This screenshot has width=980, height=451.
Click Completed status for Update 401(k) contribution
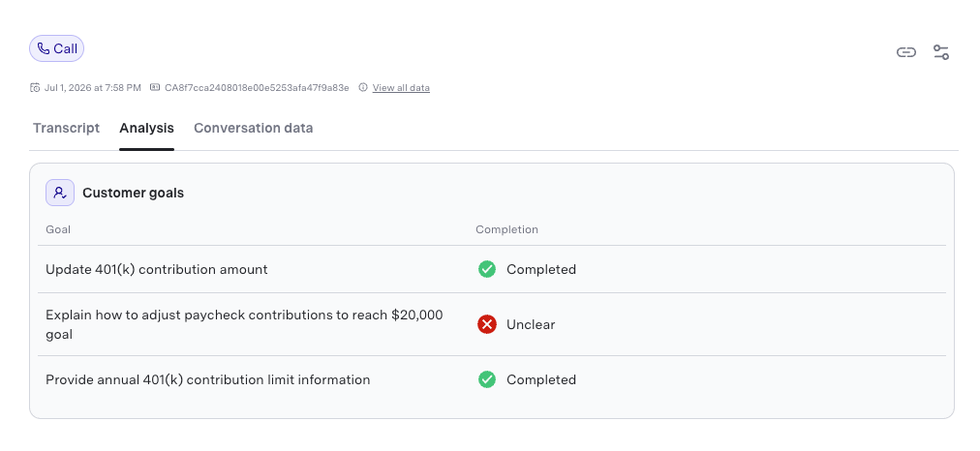pyautogui.click(x=541, y=269)
